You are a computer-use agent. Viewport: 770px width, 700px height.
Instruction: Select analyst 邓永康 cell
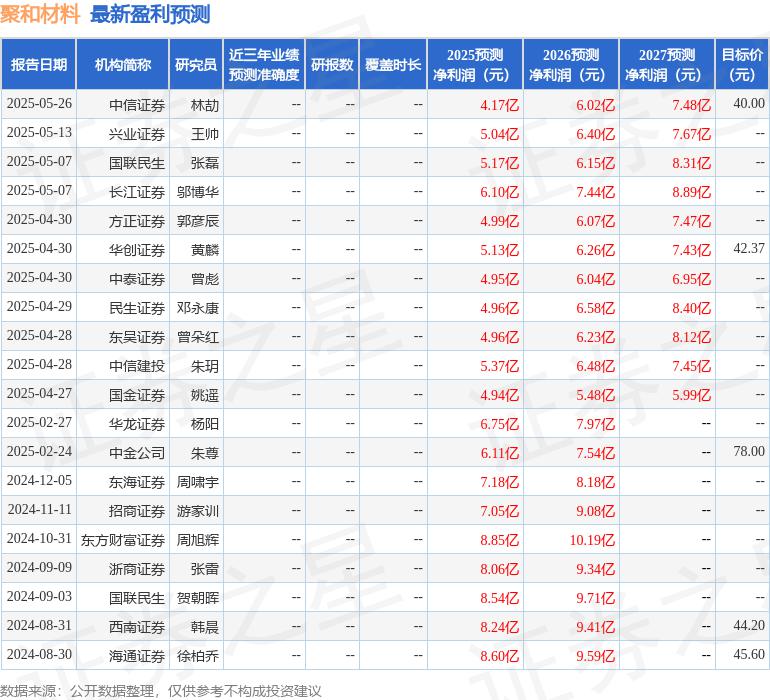[x=198, y=308]
